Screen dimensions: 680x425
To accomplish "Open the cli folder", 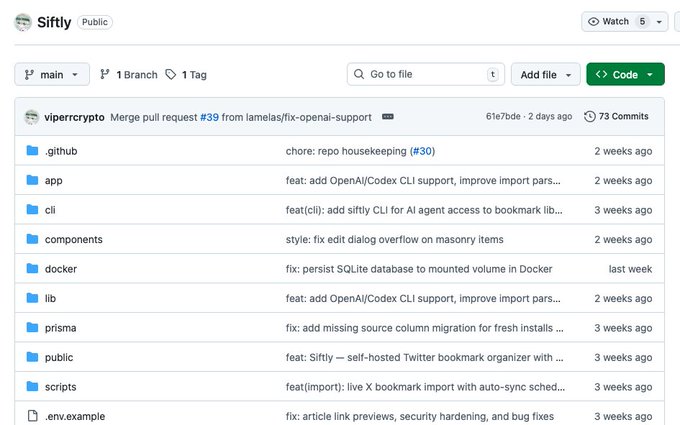I will coord(50,210).
